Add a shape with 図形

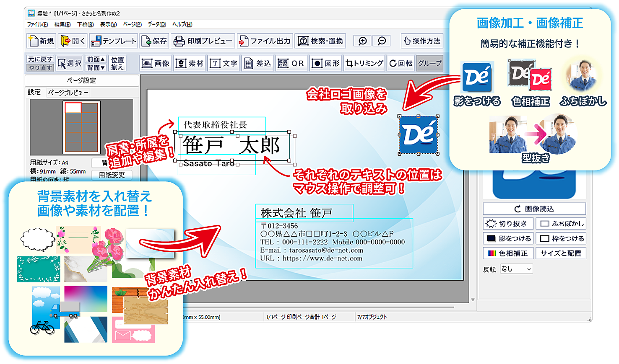[x=326, y=63]
